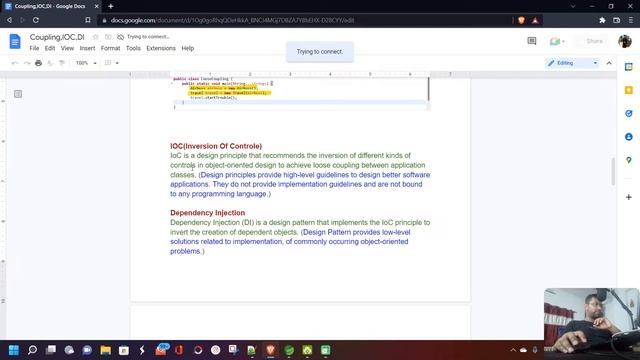Open Google Keep side panel
The image size is (640, 360).
point(629,90)
